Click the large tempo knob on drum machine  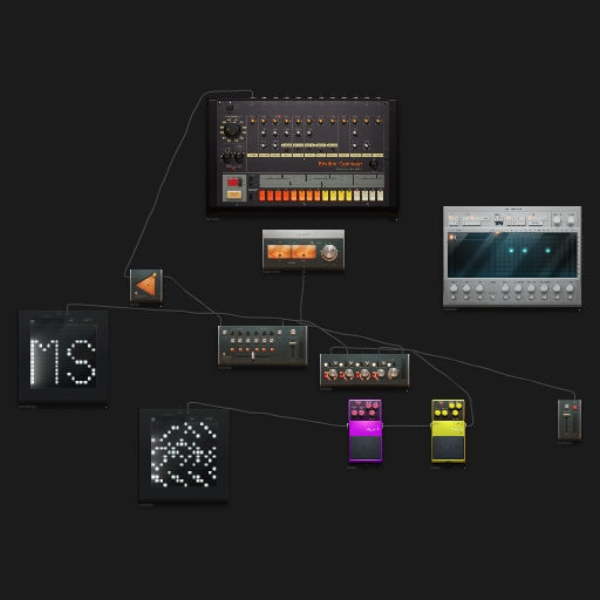[x=232, y=130]
